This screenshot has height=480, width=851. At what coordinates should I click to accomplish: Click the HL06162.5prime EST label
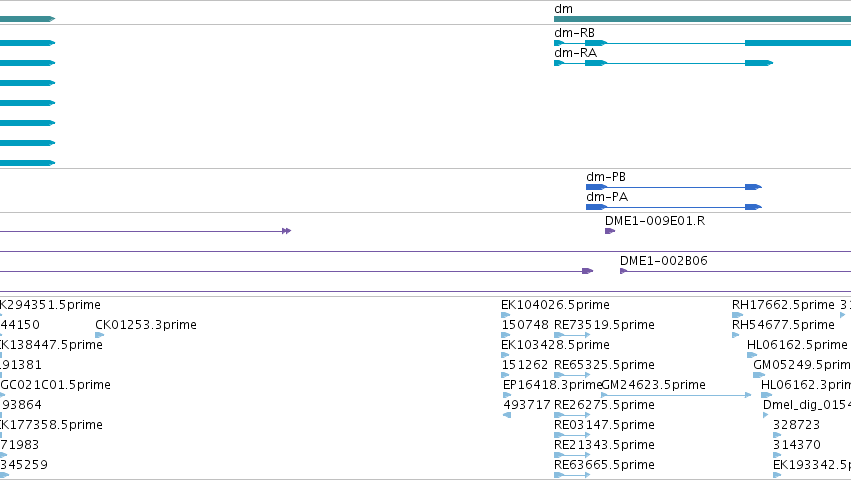click(797, 345)
